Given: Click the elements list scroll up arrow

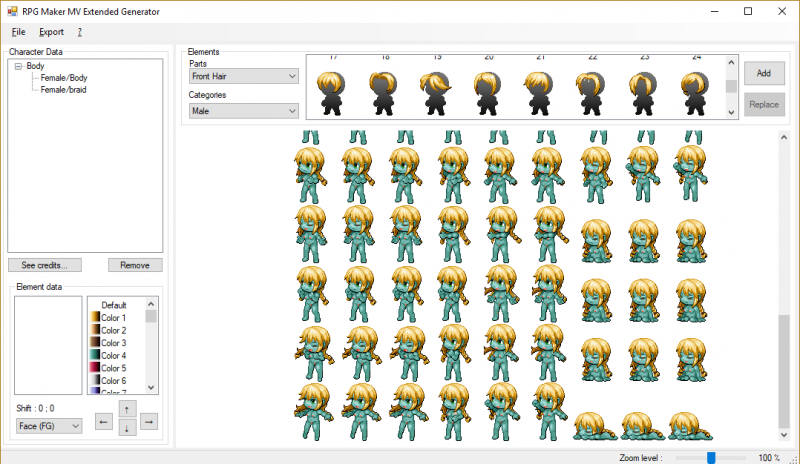Looking at the screenshot, I should pos(731,62).
